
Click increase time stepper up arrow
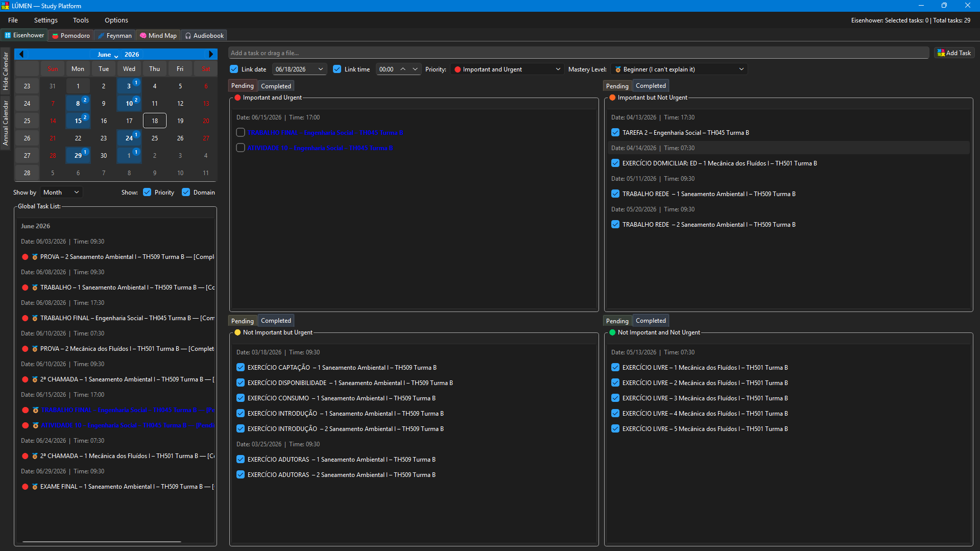pos(403,69)
